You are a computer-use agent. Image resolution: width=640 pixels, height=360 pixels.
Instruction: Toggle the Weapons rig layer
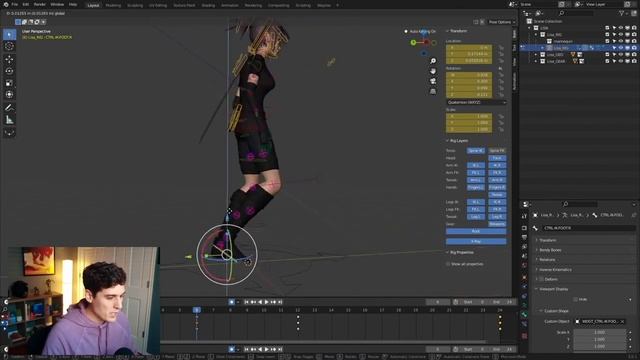(497, 224)
